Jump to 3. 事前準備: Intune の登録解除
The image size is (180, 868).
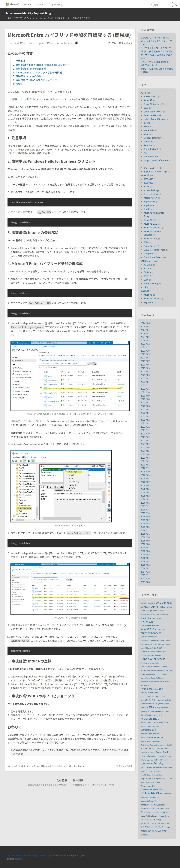click(30, 69)
